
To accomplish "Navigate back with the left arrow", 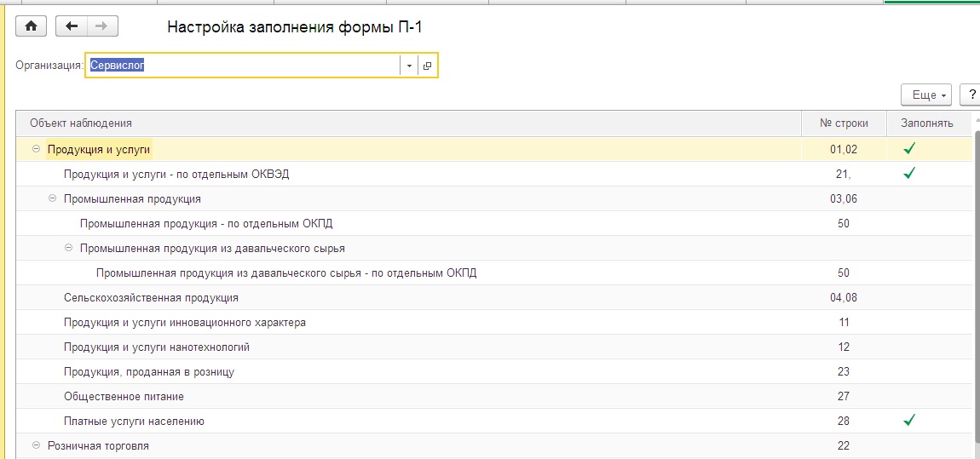I will (x=72, y=26).
